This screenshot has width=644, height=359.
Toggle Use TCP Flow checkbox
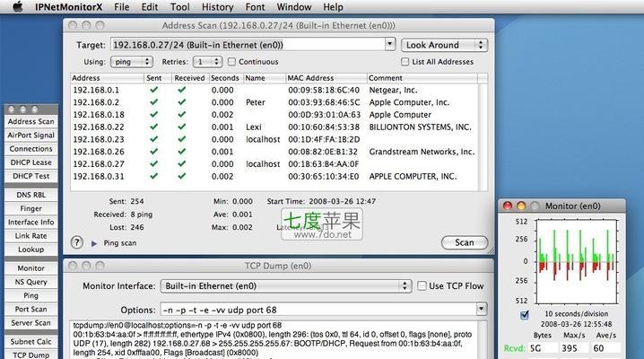coord(422,286)
